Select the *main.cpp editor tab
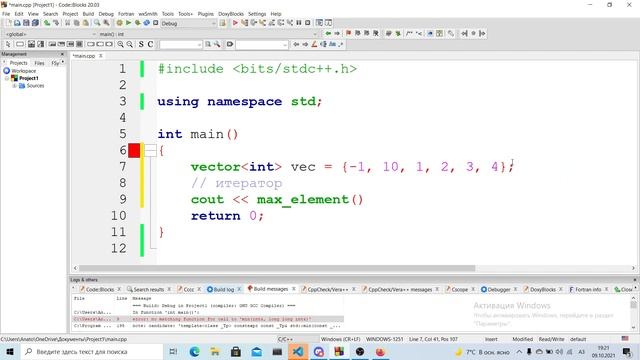Viewport: 640px width, 360px height. point(84,56)
